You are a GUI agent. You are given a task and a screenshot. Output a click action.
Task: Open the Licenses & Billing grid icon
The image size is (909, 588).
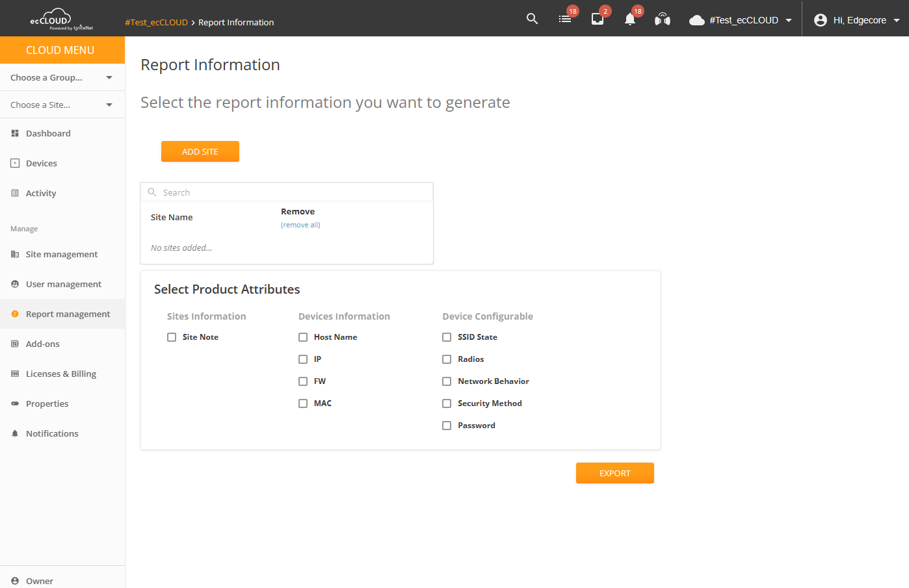[x=14, y=374]
